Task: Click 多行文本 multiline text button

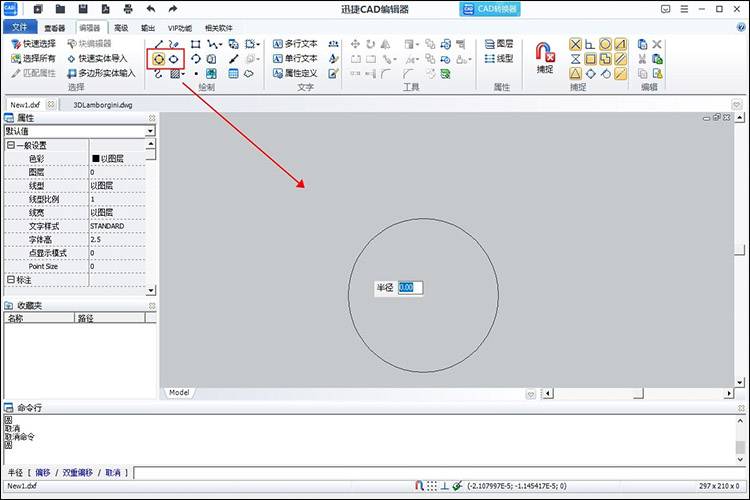Action: [295, 44]
